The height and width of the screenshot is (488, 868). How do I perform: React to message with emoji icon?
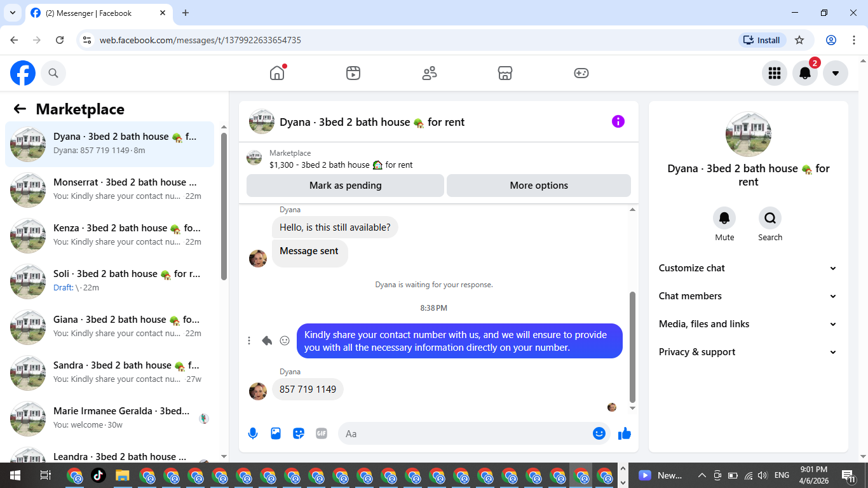pyautogui.click(x=285, y=341)
